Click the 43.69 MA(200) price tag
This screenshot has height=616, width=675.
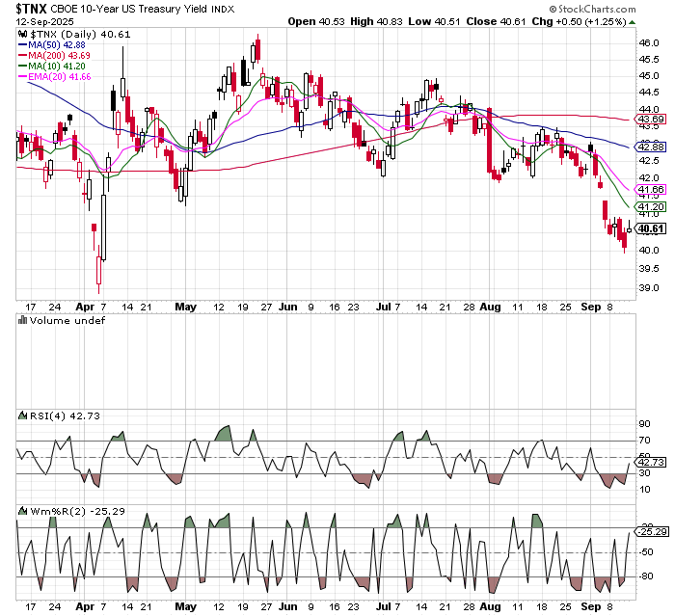[x=651, y=120]
